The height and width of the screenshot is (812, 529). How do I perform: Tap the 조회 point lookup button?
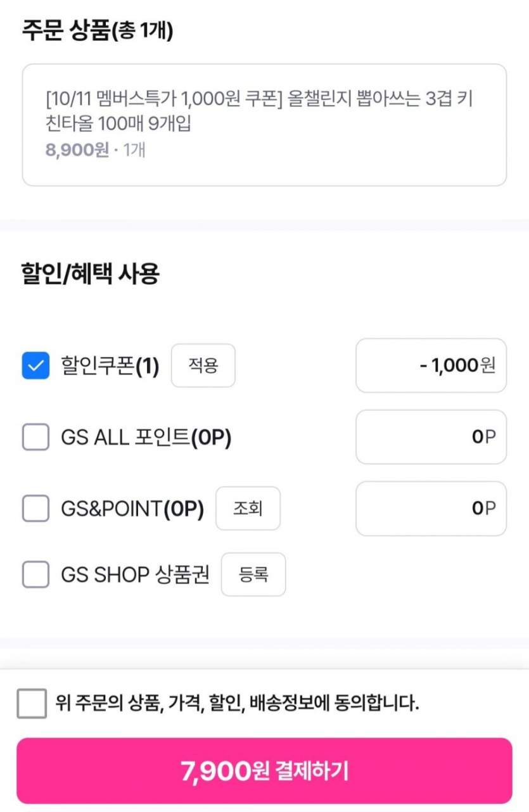pyautogui.click(x=248, y=509)
